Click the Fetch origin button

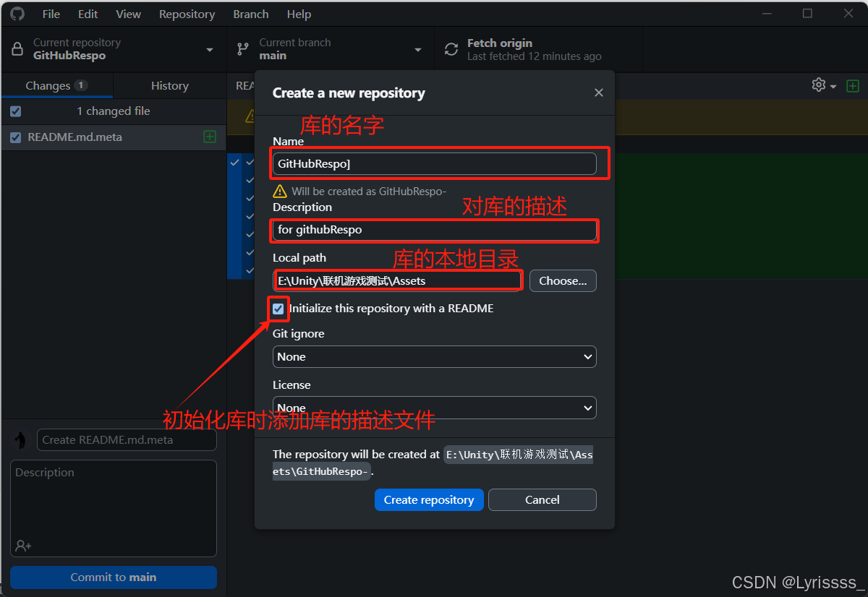click(x=538, y=49)
